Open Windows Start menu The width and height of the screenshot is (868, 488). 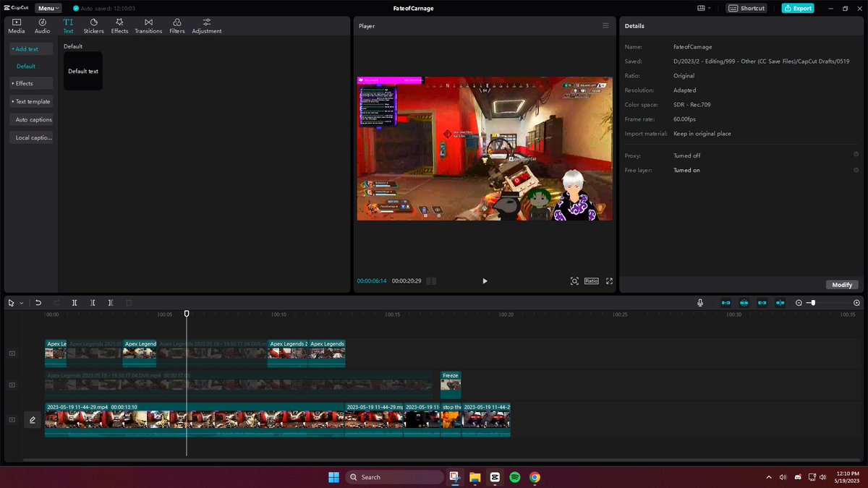click(333, 477)
